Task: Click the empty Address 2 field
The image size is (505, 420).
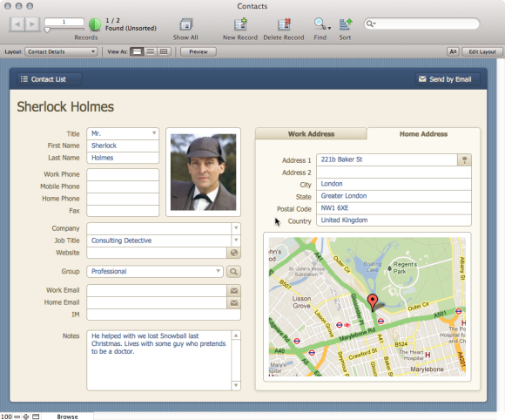Action: (394, 173)
